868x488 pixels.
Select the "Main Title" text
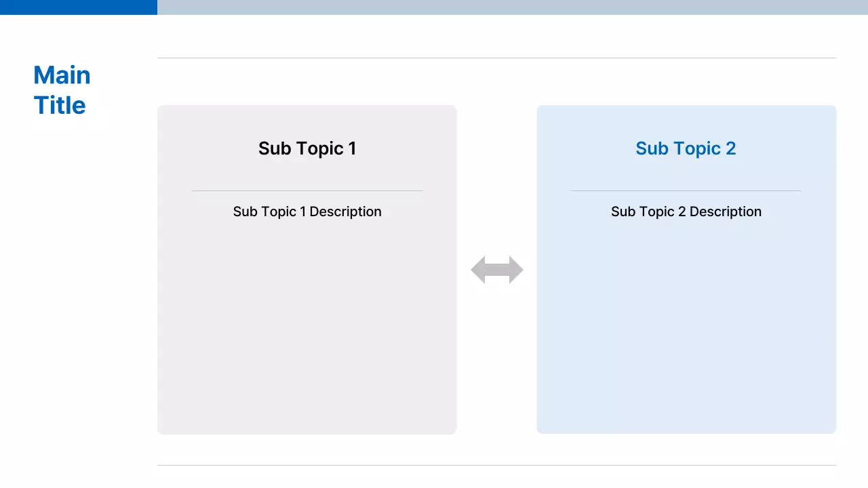pyautogui.click(x=62, y=90)
